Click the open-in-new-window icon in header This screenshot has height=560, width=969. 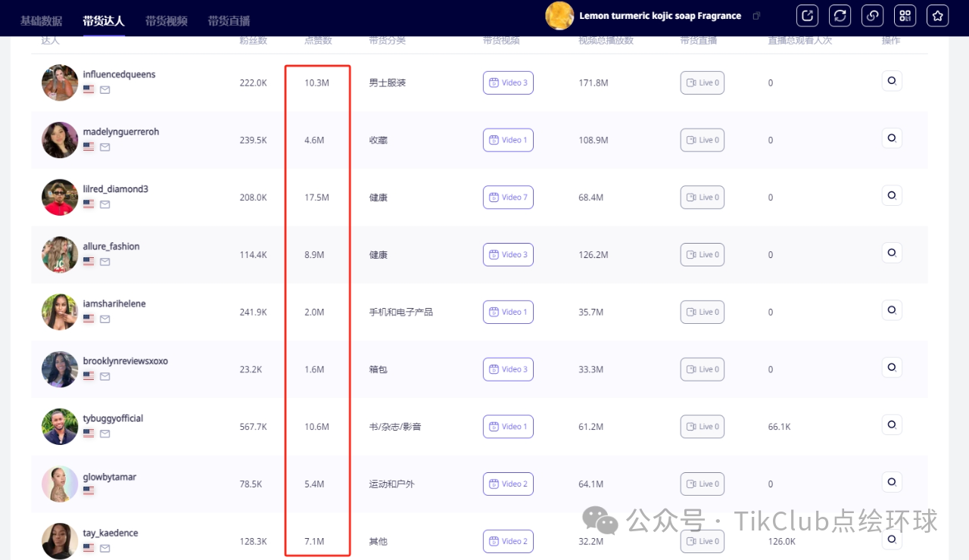[808, 16]
